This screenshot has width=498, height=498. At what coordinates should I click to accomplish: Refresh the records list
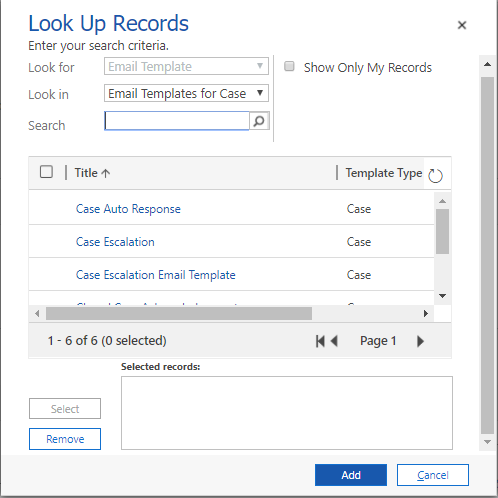pyautogui.click(x=435, y=175)
